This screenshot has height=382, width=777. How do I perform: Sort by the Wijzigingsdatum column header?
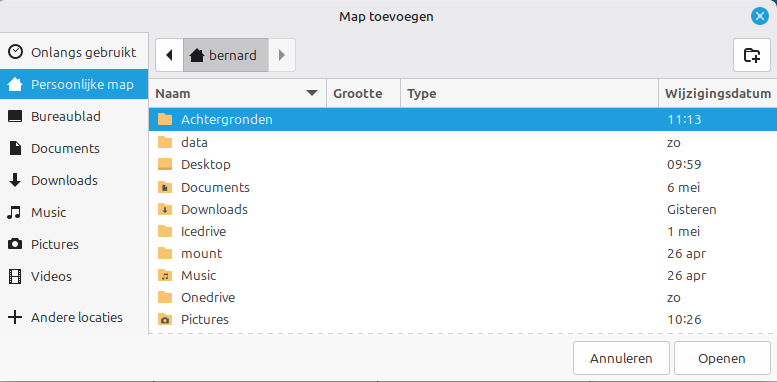[x=718, y=93]
